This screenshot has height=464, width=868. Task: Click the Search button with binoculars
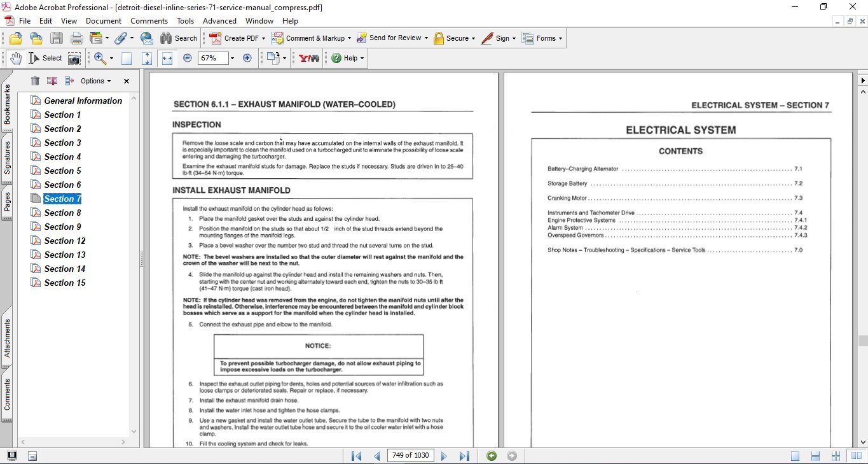[178, 38]
